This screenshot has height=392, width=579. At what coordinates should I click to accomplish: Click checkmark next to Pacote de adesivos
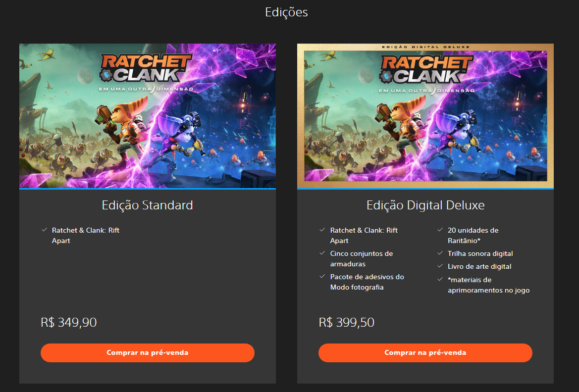tap(322, 277)
